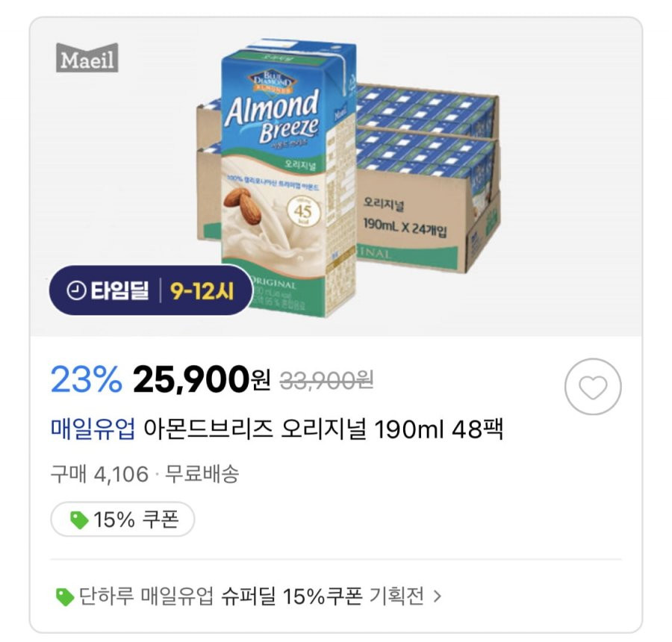Click the 구매 4,106 purchase count
Viewport: 672px width, 642px height.
coord(99,475)
